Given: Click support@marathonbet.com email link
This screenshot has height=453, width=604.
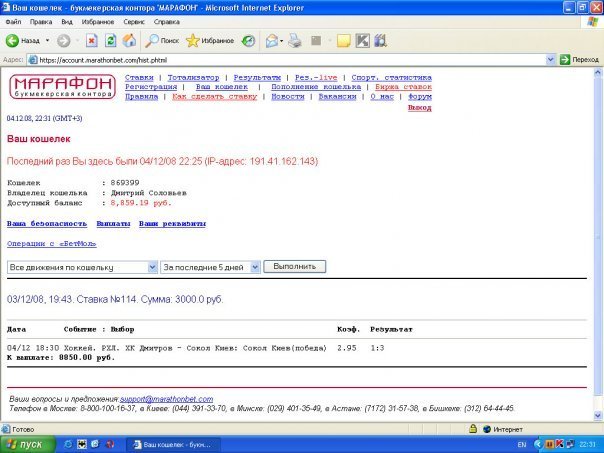Looking at the screenshot, I should [x=166, y=399].
